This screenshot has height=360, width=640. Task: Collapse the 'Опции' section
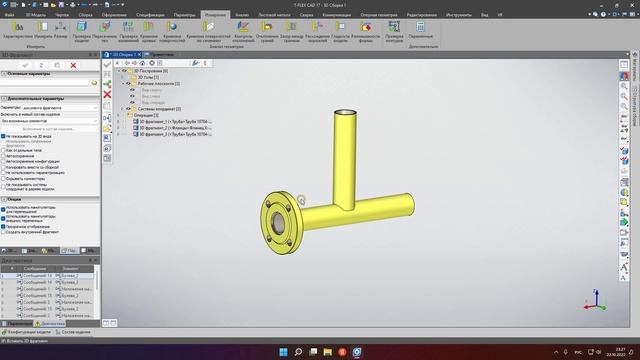pos(4,199)
